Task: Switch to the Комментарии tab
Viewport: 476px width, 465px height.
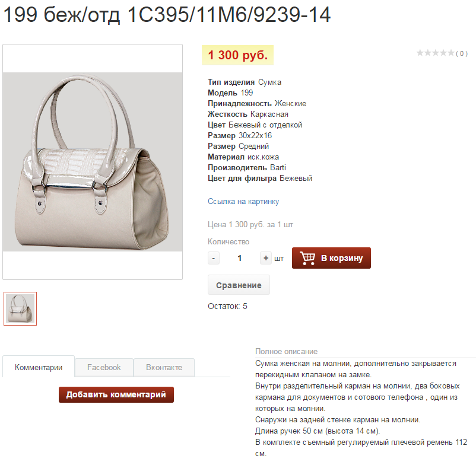Action: click(x=39, y=367)
